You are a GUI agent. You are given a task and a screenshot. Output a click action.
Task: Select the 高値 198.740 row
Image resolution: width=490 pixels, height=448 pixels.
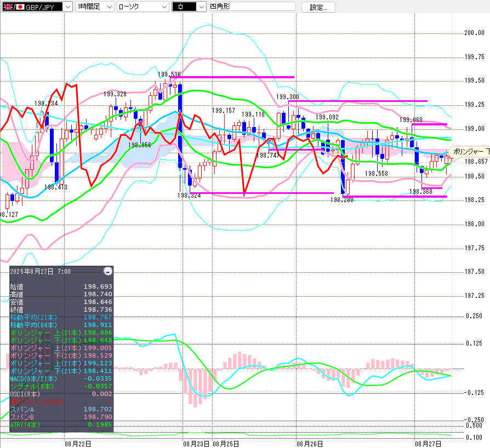pyautogui.click(x=61, y=294)
